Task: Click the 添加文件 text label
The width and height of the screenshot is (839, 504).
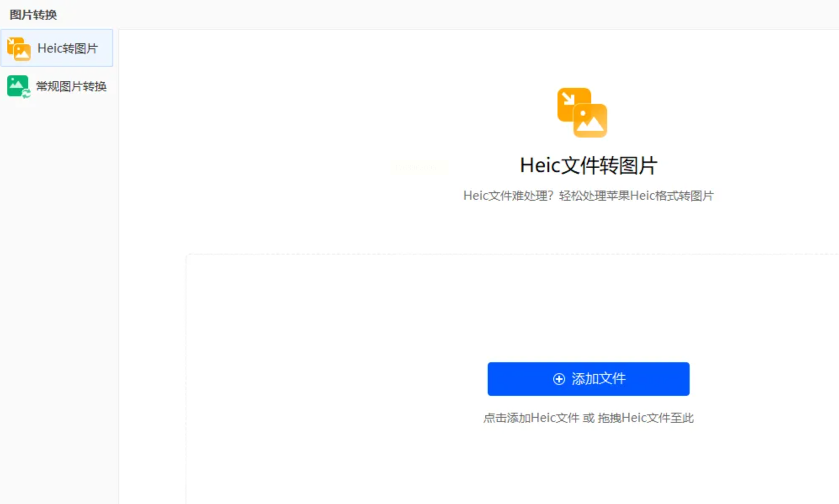Action: (598, 379)
